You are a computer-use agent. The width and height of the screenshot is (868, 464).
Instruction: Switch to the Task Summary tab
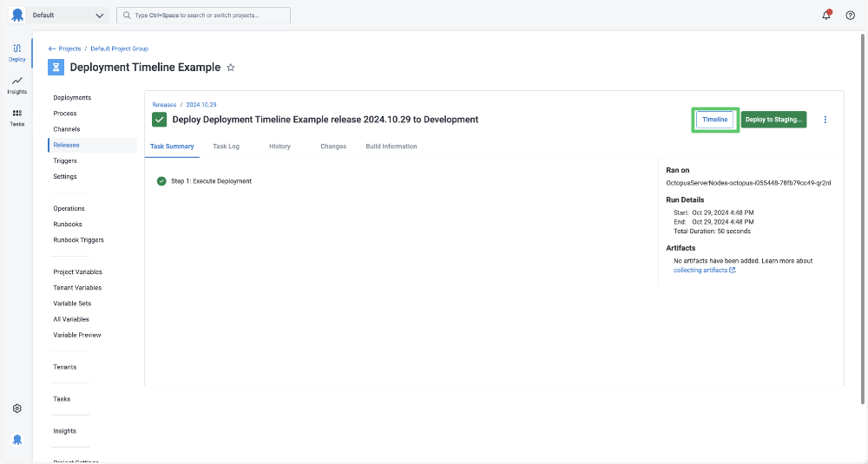(172, 147)
